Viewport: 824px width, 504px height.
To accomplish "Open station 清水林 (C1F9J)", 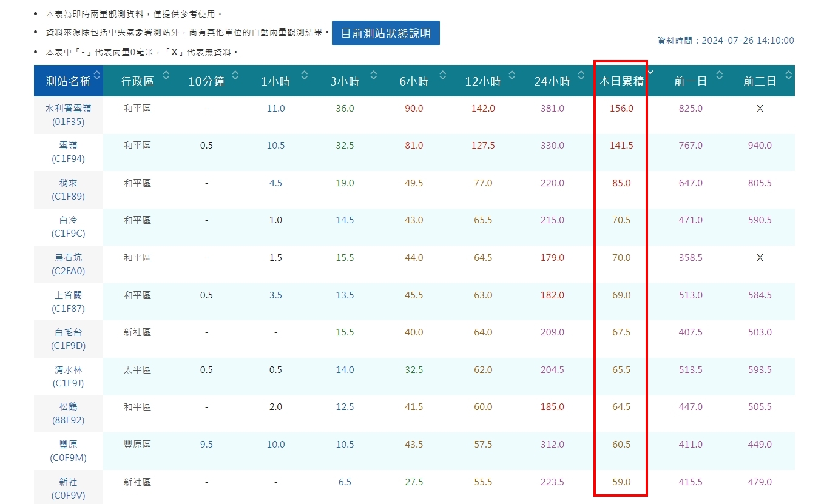I will 68,377.
